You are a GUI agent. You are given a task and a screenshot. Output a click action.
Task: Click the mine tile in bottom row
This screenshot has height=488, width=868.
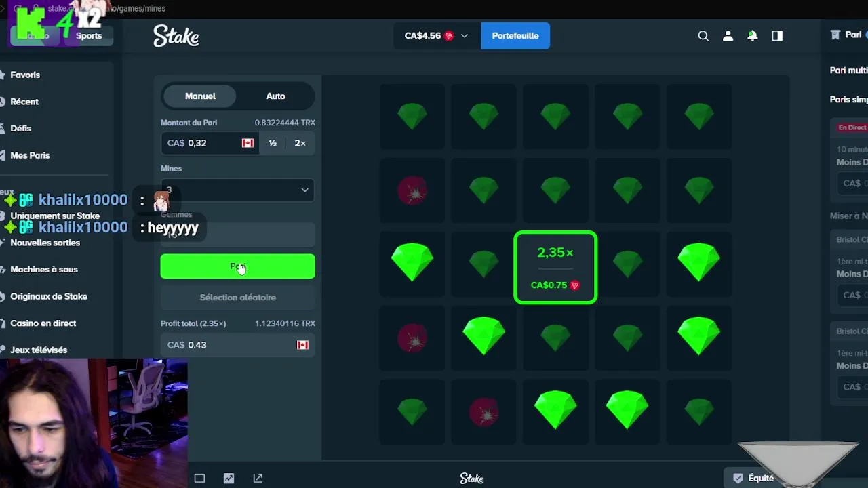click(x=484, y=411)
